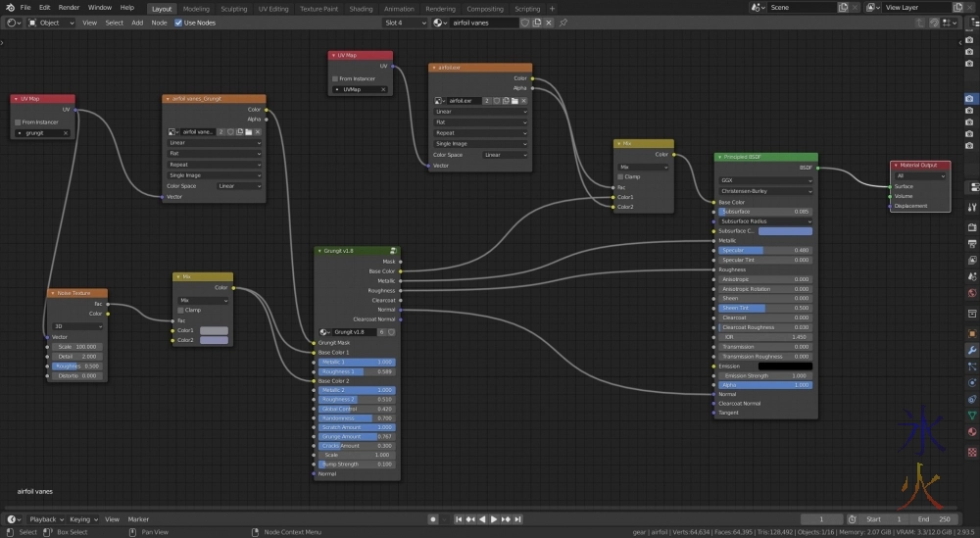Open GGX distribution dropdown on Principled BSDF
This screenshot has width=980, height=538.
[765, 180]
